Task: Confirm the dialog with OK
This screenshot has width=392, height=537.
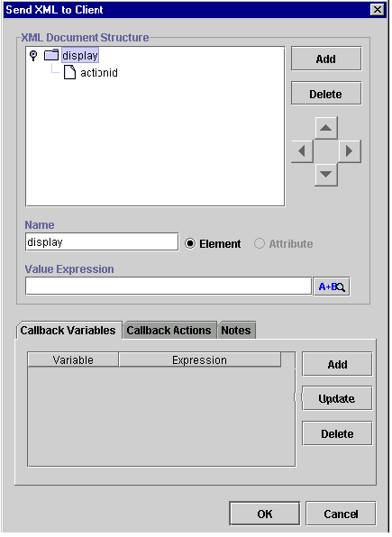Action: 265,514
